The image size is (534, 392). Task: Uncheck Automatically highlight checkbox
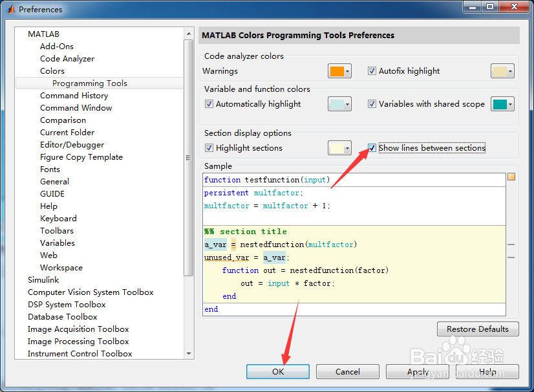(x=209, y=104)
